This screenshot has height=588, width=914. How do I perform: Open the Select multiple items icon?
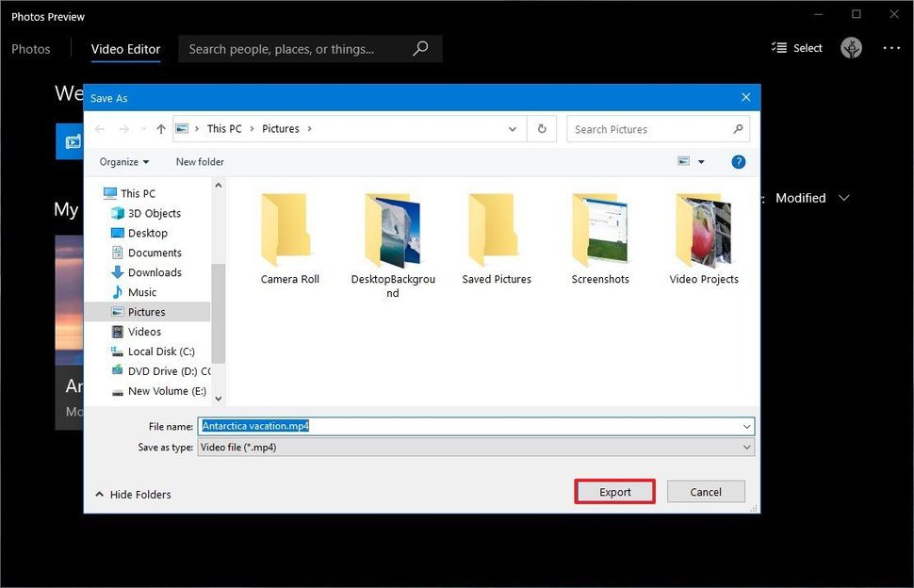(797, 48)
